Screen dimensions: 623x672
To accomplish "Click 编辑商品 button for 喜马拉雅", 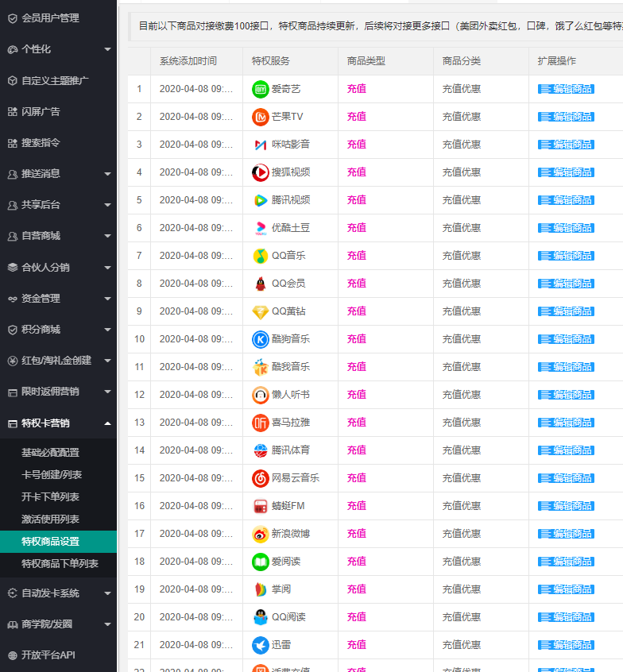I will [566, 423].
